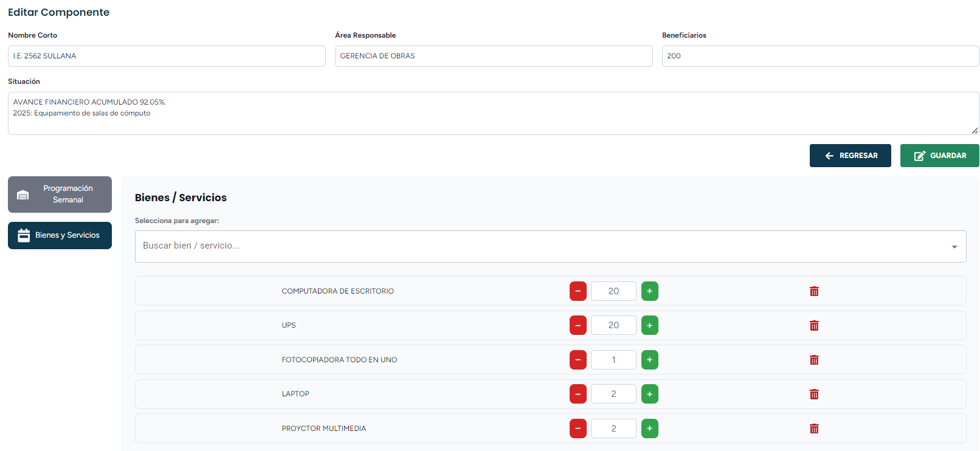
Task: Decrease COMPUTADORA DE ESCRITORIO quantity with minus
Action: pyautogui.click(x=578, y=291)
